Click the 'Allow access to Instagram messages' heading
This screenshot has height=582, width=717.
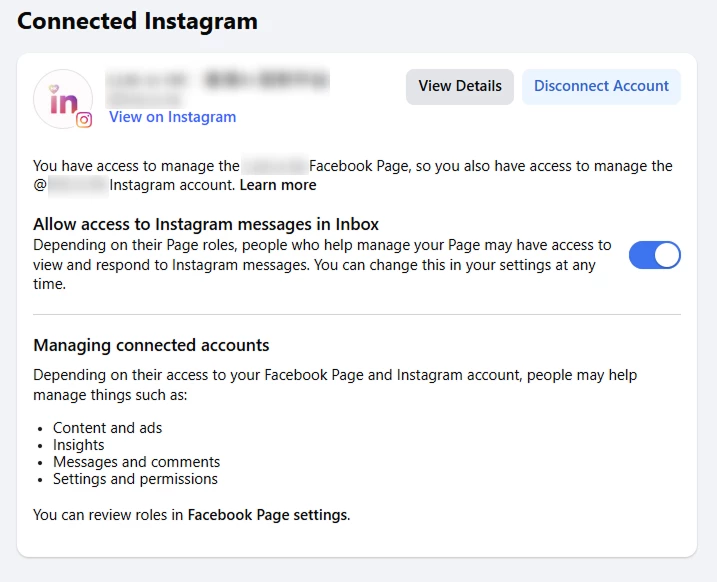(x=206, y=224)
